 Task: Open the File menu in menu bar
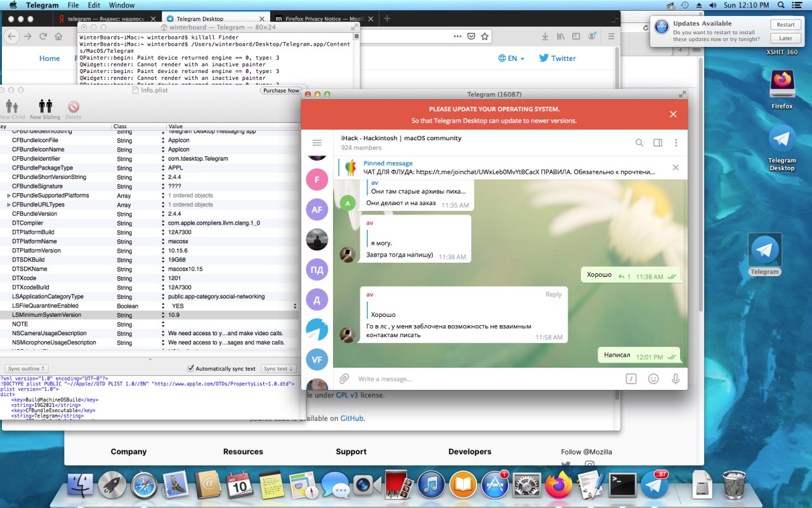click(x=73, y=5)
